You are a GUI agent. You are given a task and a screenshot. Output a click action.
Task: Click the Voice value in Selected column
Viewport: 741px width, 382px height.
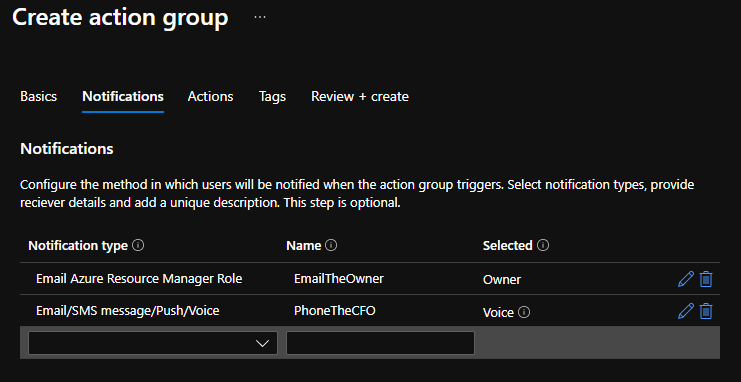(x=498, y=312)
